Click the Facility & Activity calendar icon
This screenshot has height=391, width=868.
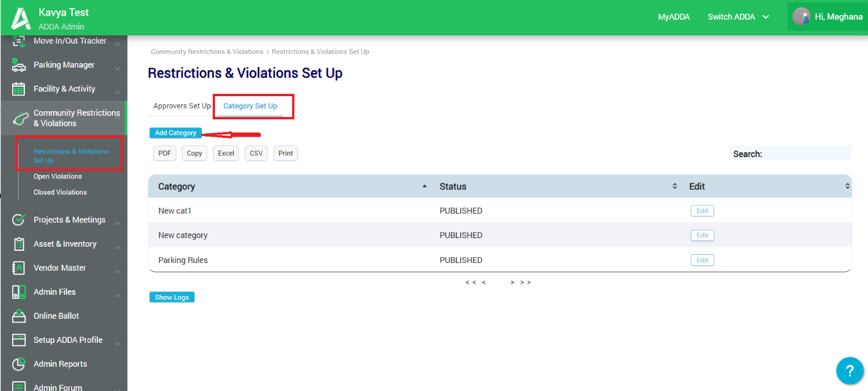click(19, 89)
